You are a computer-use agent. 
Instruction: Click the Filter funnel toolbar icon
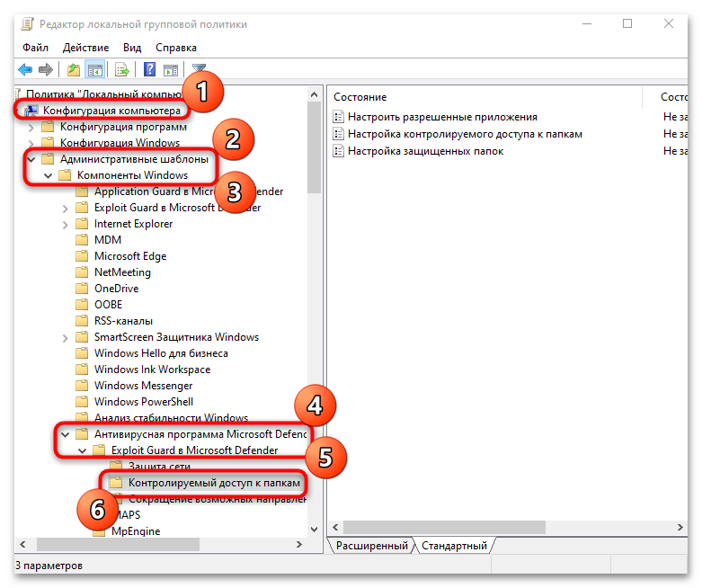pos(199,68)
